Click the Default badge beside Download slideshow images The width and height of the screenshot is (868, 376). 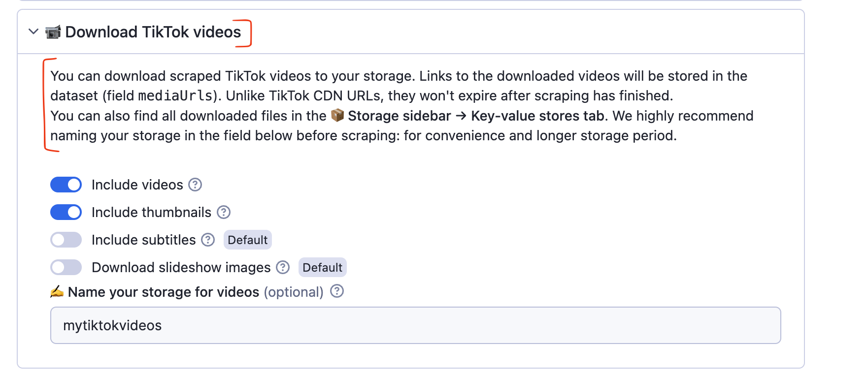click(322, 268)
